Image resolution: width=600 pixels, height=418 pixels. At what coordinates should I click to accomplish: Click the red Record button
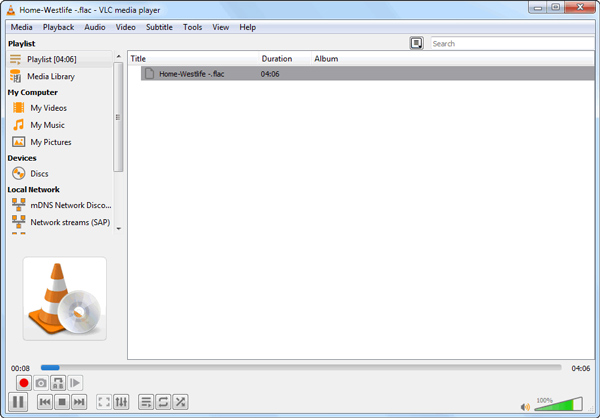pyautogui.click(x=24, y=383)
